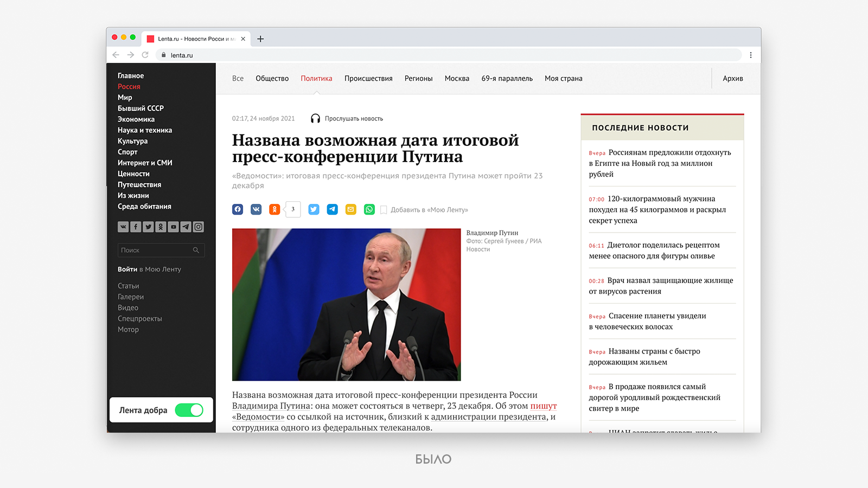The height and width of the screenshot is (488, 868).
Task: Open «Спорт» section in sidebar
Action: (127, 152)
